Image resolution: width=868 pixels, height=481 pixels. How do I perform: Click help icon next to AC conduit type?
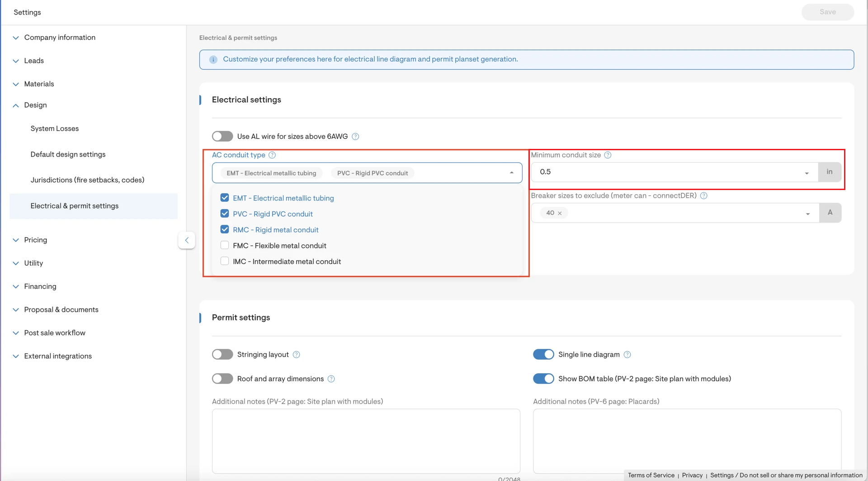tap(272, 155)
